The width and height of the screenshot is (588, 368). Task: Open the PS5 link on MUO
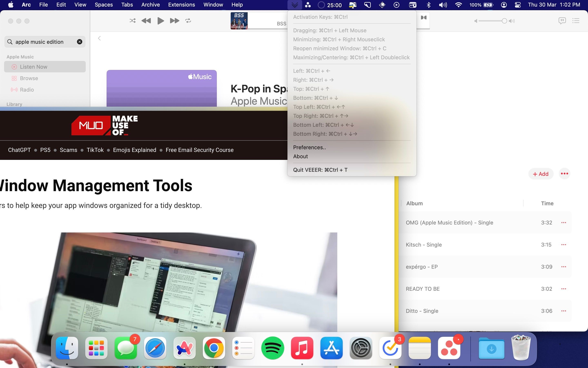45,150
